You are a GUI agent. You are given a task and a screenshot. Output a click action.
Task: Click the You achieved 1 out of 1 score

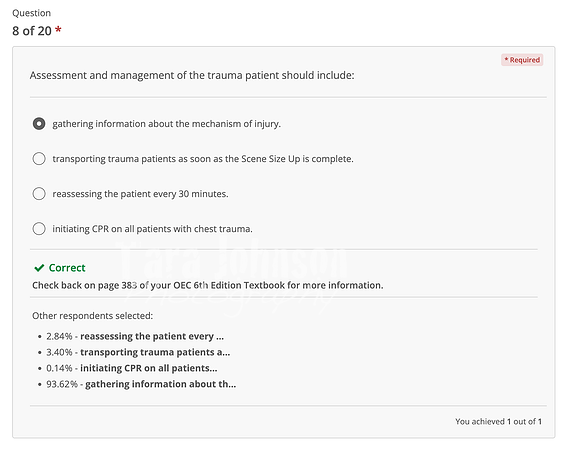[498, 421]
